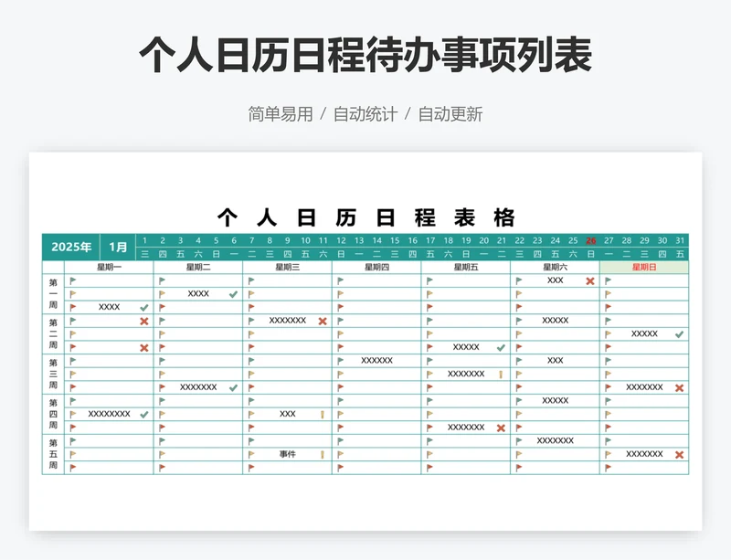Select XXXXX text in week four Saturday
This screenshot has height=560, width=731.
[x=556, y=400]
